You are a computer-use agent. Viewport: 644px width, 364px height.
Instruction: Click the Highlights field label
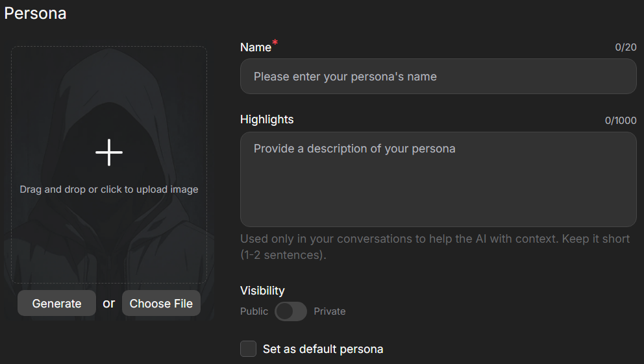coord(267,119)
